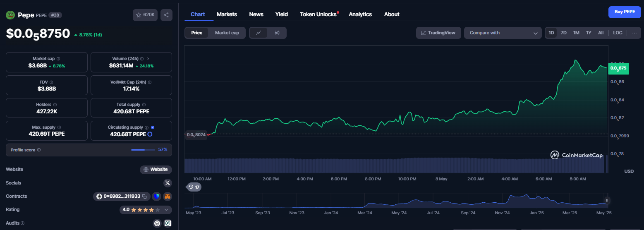The width and height of the screenshot is (644, 230).
Task: Toggle LOG scale on chart
Action: (618, 33)
